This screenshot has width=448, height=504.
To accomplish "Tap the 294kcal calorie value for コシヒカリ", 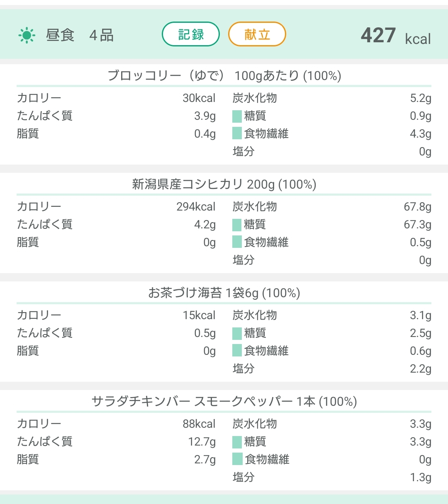I will 196,207.
